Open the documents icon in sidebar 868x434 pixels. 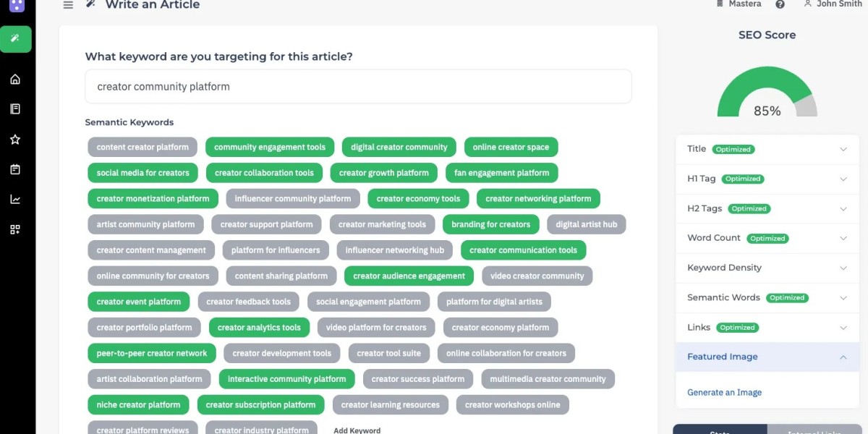[x=15, y=109]
